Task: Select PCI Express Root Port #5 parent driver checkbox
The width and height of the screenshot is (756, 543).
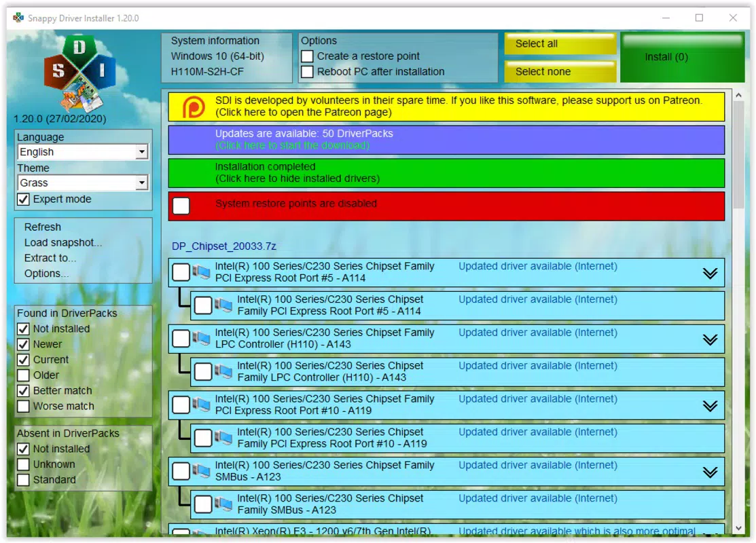Action: click(x=181, y=272)
